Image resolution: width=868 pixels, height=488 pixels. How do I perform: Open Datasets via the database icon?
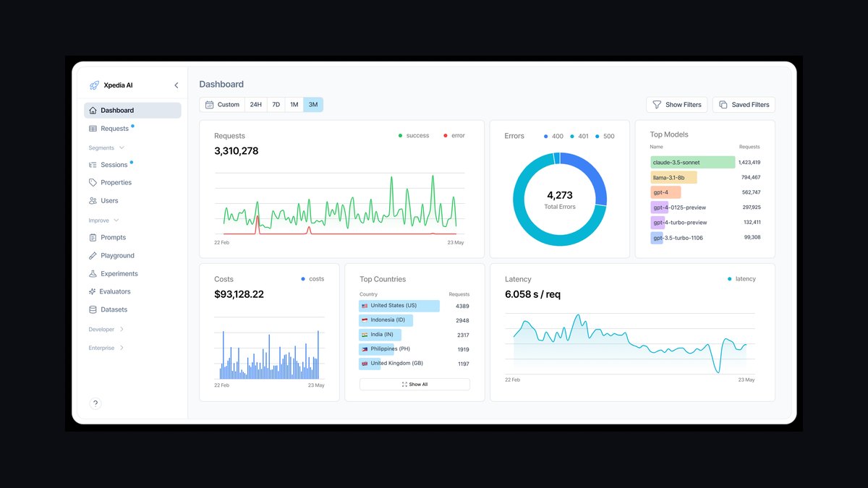[93, 309]
